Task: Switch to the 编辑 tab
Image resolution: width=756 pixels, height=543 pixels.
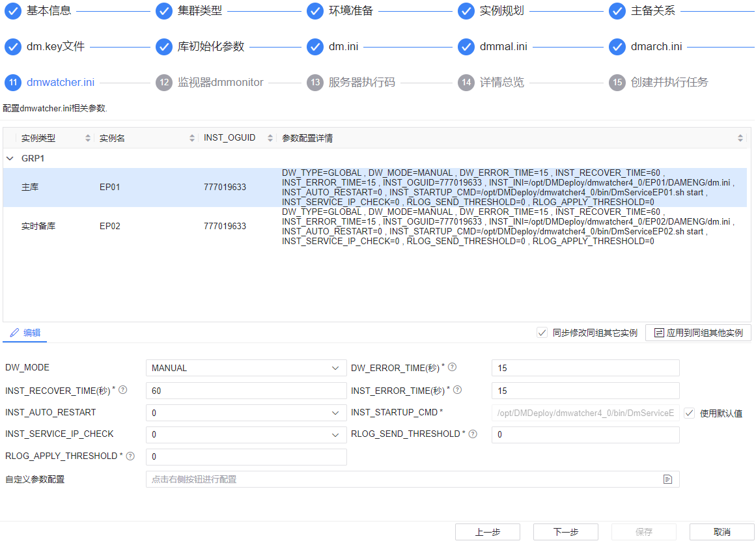Action: [25, 333]
